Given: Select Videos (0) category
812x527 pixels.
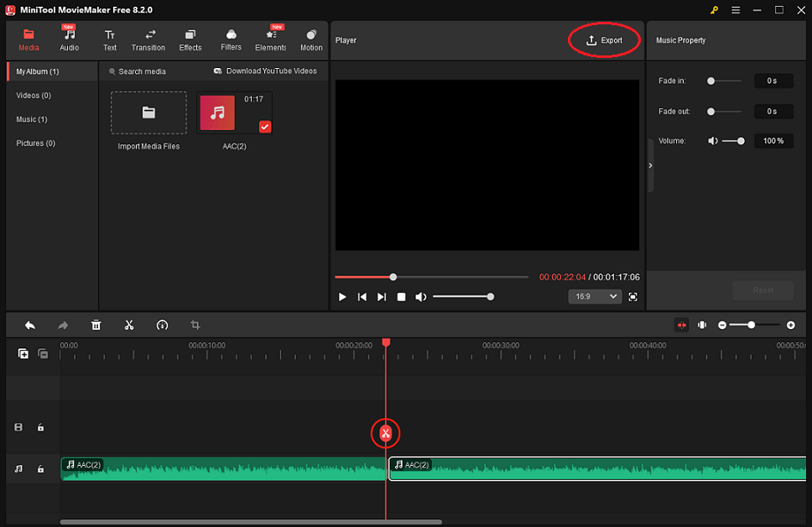Looking at the screenshot, I should [x=34, y=96].
